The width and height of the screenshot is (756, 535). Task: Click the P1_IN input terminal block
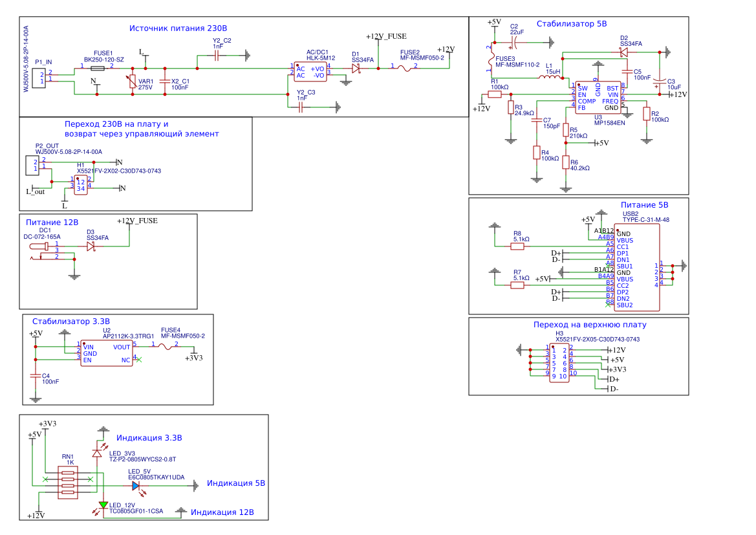pyautogui.click(x=39, y=78)
